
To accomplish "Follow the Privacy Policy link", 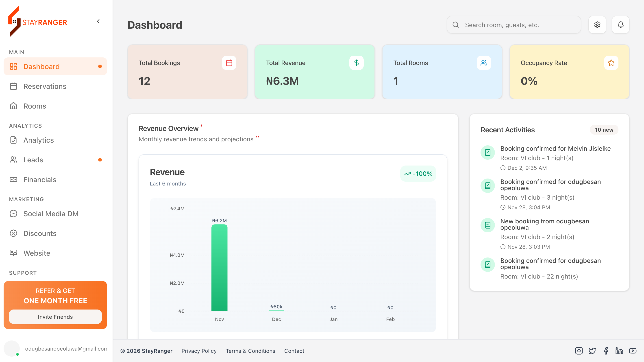I will [199, 351].
